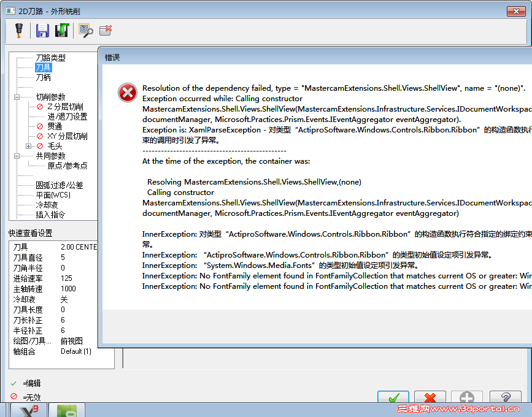Image resolution: width=532 pixels, height=417 pixels.
Task: Close the 2D刀路 dialog window
Action: pos(516,11)
